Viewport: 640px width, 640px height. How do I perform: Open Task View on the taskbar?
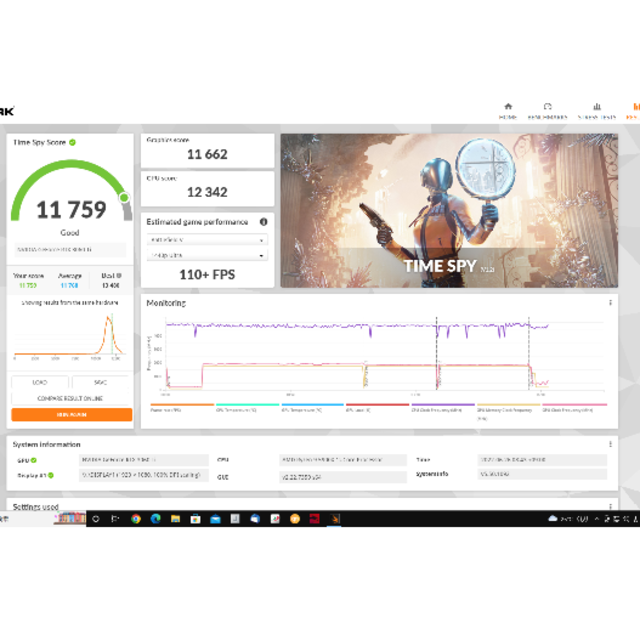[116, 519]
